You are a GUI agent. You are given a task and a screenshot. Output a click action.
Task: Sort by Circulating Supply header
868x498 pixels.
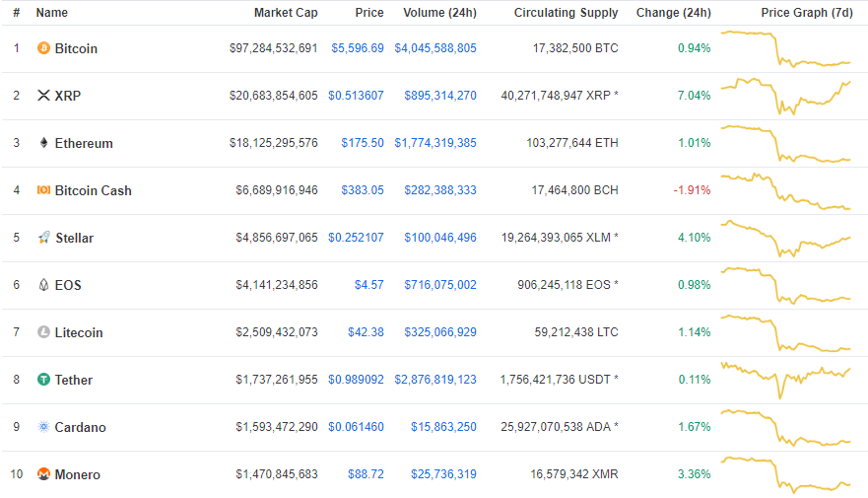(x=566, y=12)
